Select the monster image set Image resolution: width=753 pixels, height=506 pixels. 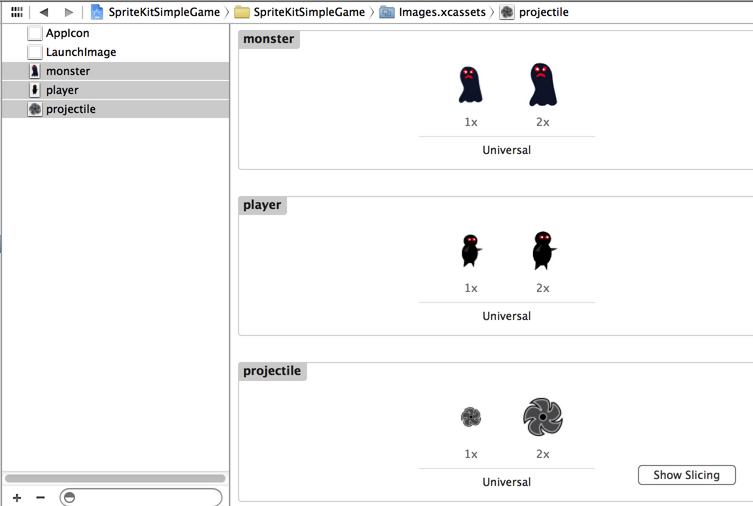point(67,71)
